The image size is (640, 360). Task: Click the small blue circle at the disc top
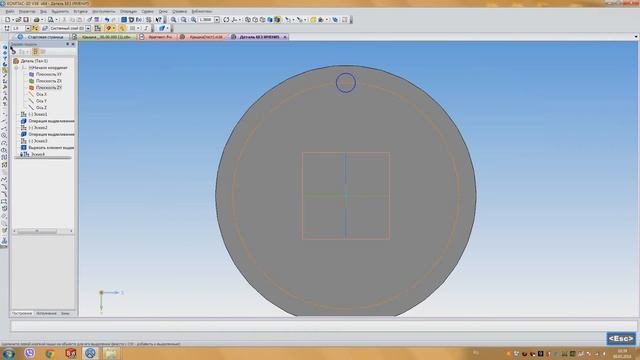(x=346, y=82)
